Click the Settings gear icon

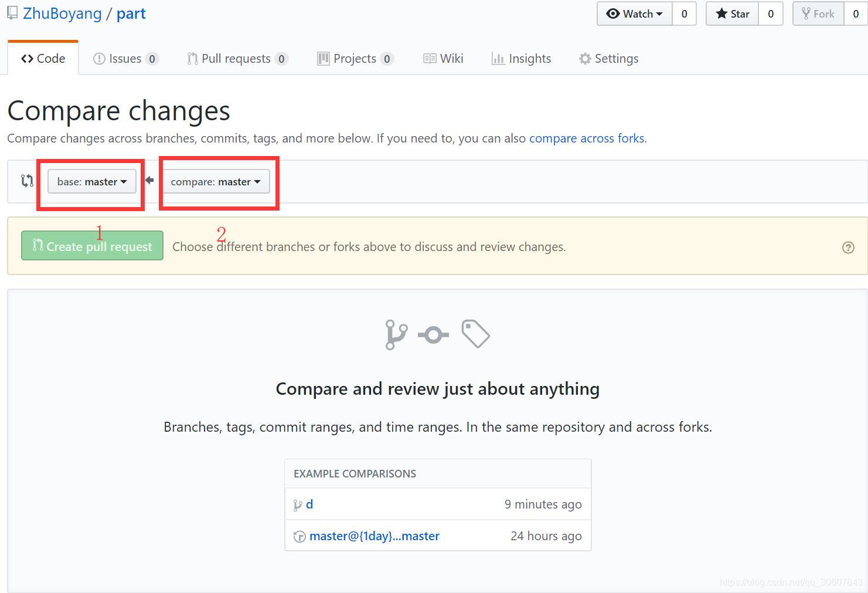coord(585,59)
